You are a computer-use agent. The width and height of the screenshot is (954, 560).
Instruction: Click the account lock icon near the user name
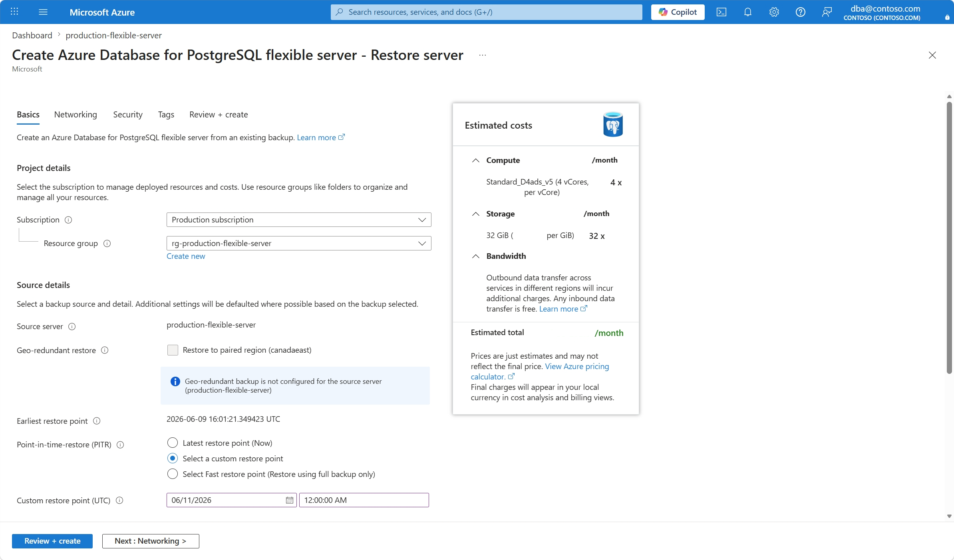pos(947,18)
